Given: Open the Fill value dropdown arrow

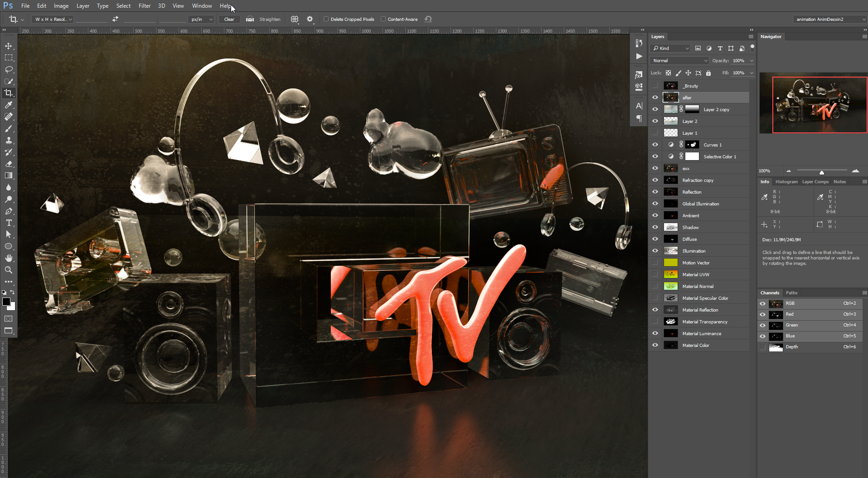Looking at the screenshot, I should (752, 73).
